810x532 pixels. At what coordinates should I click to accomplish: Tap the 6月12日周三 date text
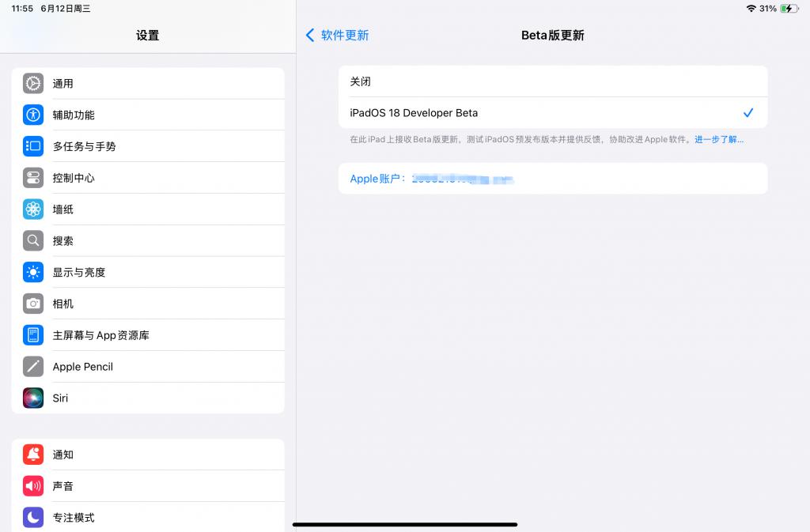click(x=66, y=9)
